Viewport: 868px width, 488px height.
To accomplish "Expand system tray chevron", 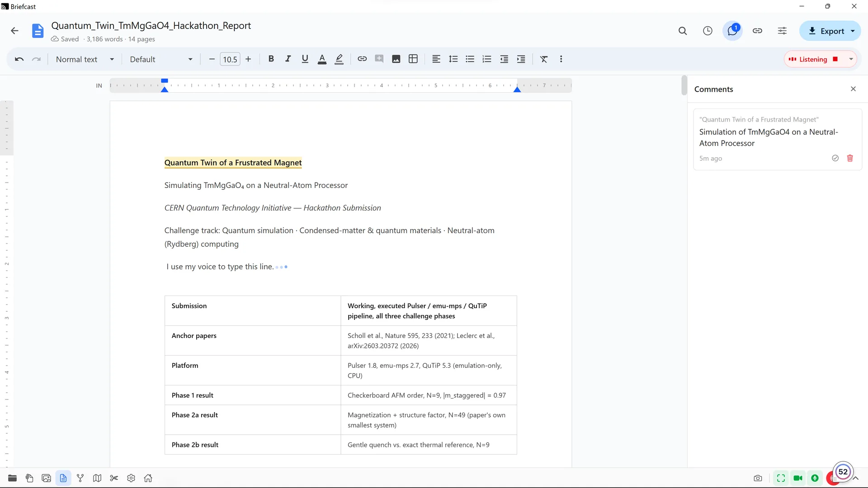I will (x=855, y=478).
